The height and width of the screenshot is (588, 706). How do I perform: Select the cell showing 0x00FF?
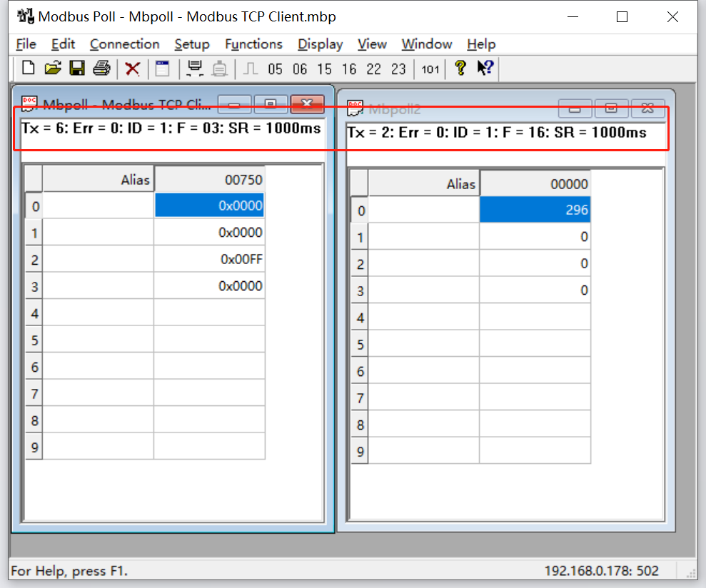(x=208, y=260)
